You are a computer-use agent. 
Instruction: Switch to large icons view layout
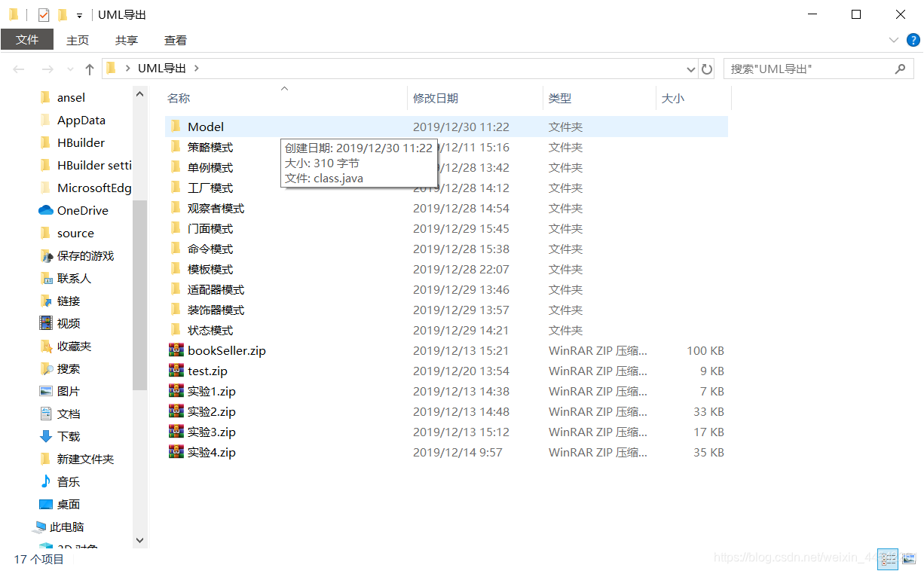click(x=908, y=559)
